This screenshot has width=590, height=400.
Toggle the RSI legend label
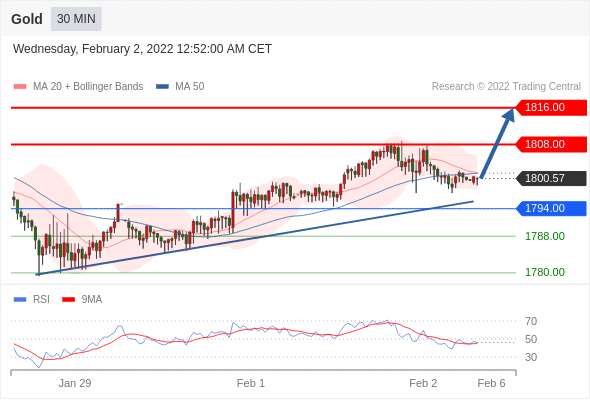[41, 300]
